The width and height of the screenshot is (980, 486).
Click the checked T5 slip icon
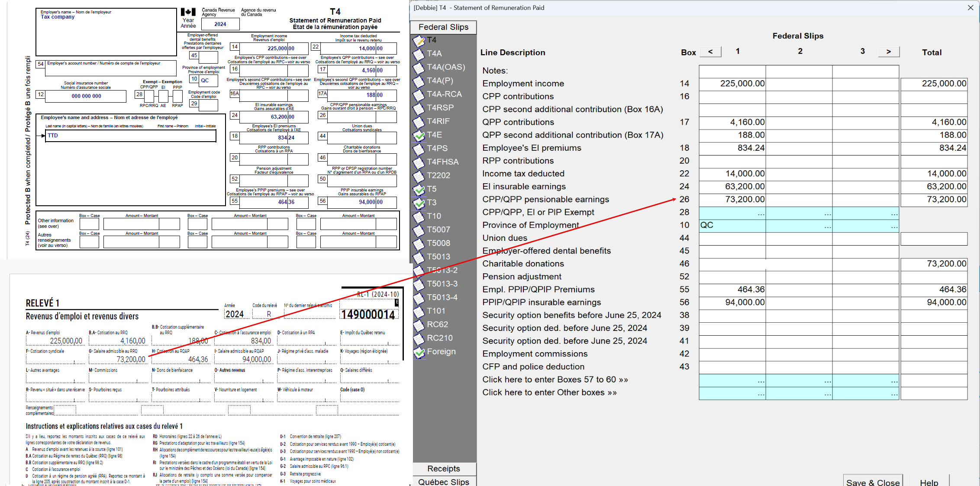(419, 189)
